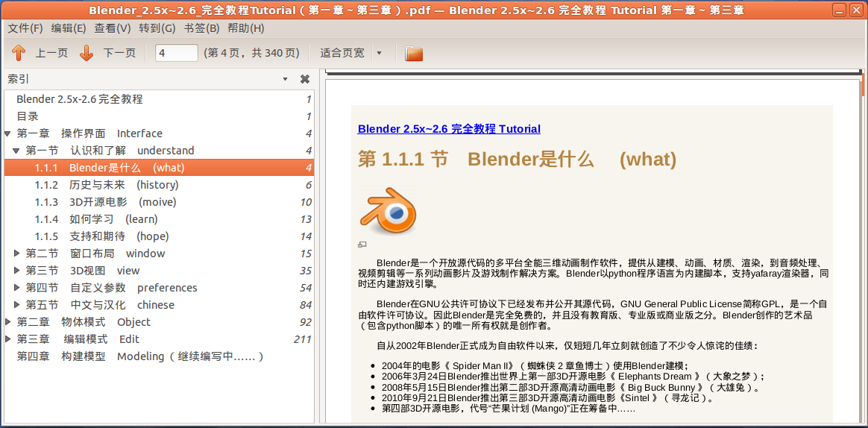Select 第一章 操作界面 Interface entry
Viewport: 868px width, 428px height.
(159, 133)
